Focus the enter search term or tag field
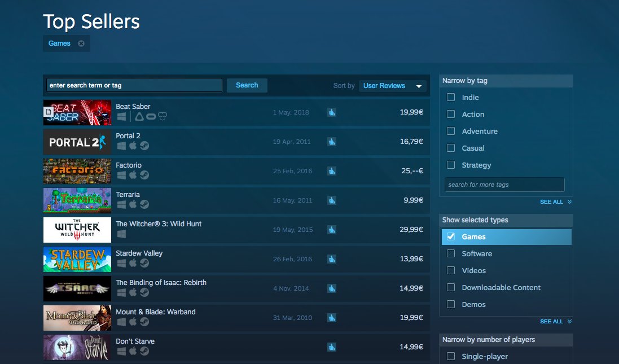The image size is (619, 364). pyautogui.click(x=134, y=85)
